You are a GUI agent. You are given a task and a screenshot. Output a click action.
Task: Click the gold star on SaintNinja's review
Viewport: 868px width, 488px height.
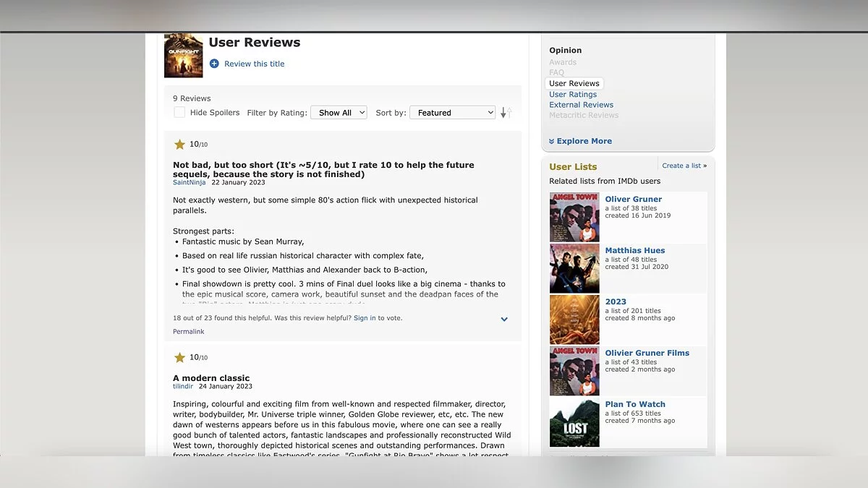(x=179, y=145)
